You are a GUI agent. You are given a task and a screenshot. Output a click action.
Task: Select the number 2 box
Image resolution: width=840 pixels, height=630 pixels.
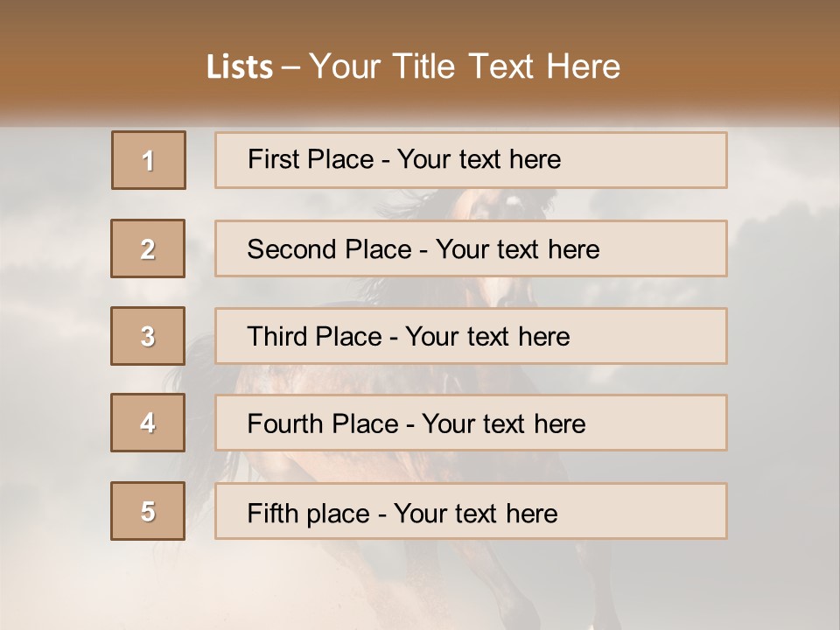(x=148, y=248)
